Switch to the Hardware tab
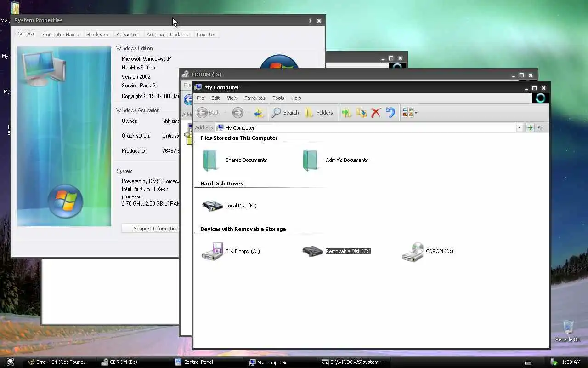 (97, 34)
